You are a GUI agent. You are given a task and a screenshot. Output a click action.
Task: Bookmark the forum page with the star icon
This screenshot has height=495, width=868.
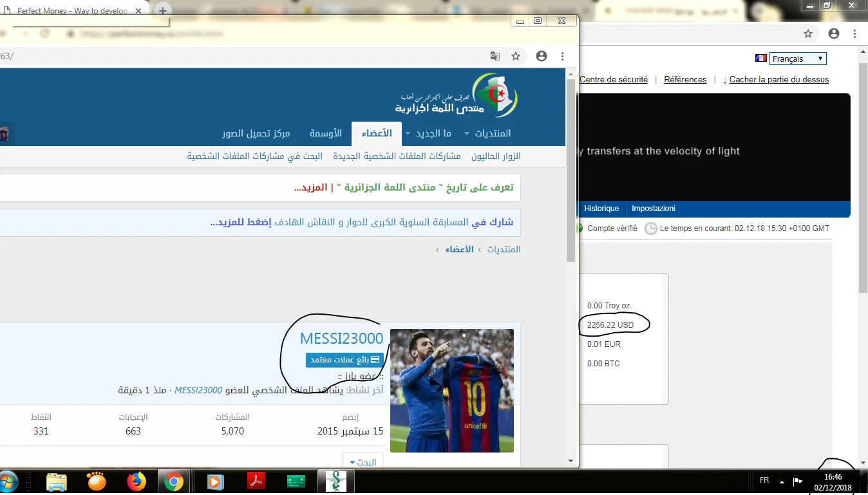click(516, 57)
